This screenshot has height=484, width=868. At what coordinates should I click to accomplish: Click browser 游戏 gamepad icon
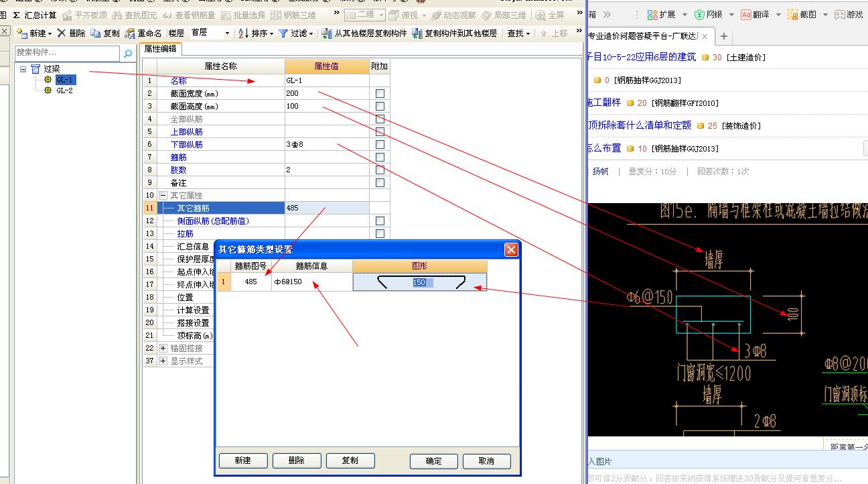(x=840, y=14)
